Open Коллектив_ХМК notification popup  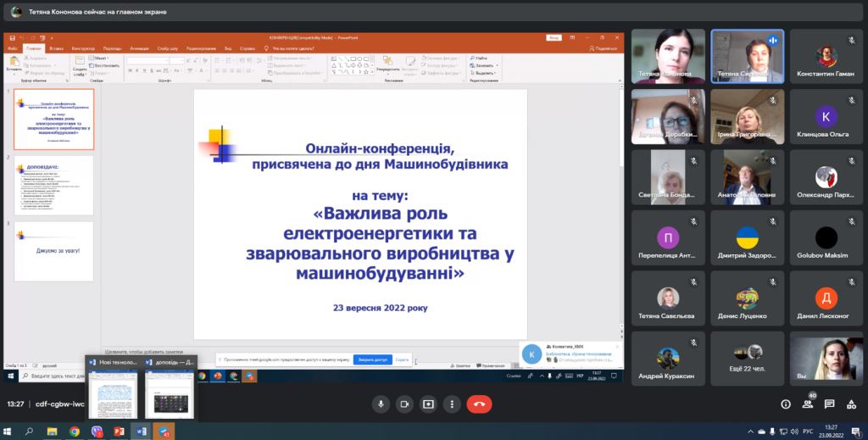click(x=571, y=354)
